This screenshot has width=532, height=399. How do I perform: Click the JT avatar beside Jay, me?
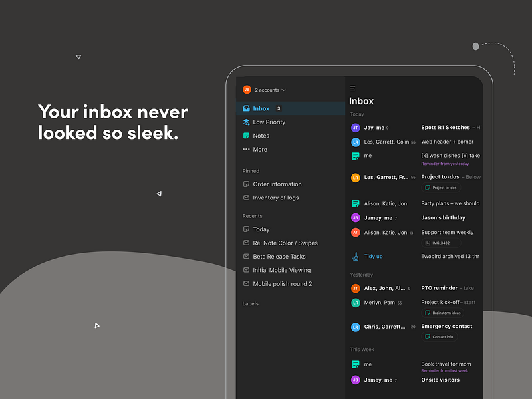356,128
